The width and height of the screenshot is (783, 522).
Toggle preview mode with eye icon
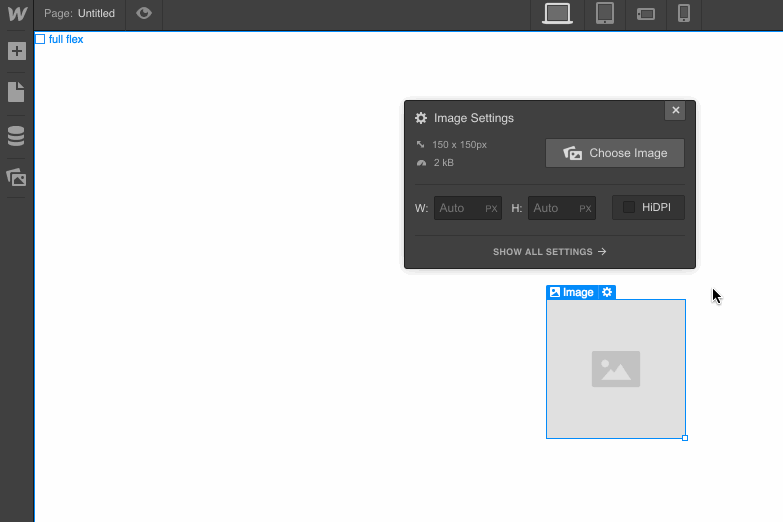(144, 13)
